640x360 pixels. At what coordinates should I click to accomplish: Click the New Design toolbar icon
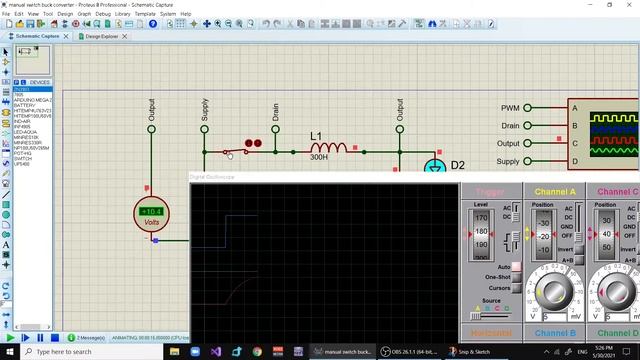[9, 24]
